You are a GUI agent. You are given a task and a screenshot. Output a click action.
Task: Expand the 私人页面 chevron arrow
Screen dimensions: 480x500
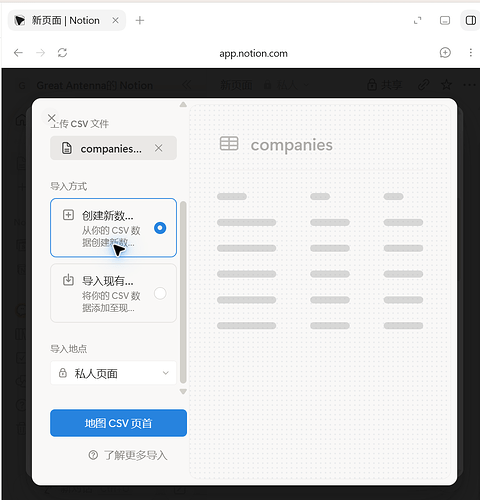[166, 373]
